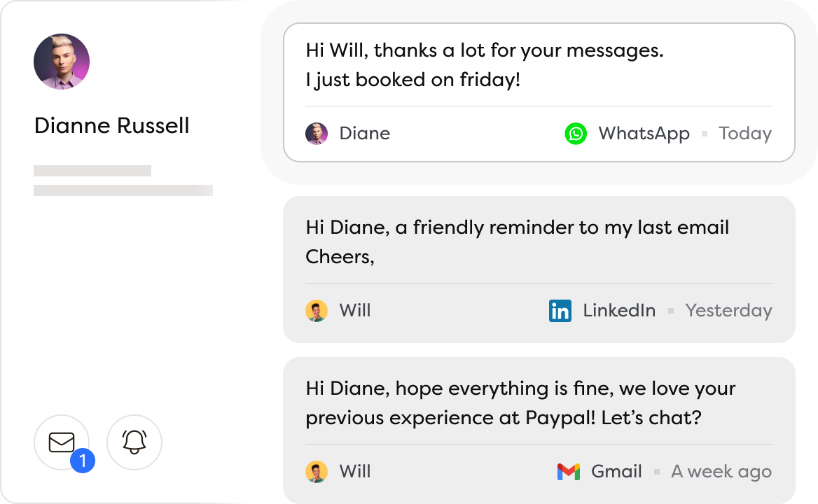Click the WhatsApp channel icon
Viewport: 818px width, 504px height.
click(574, 133)
